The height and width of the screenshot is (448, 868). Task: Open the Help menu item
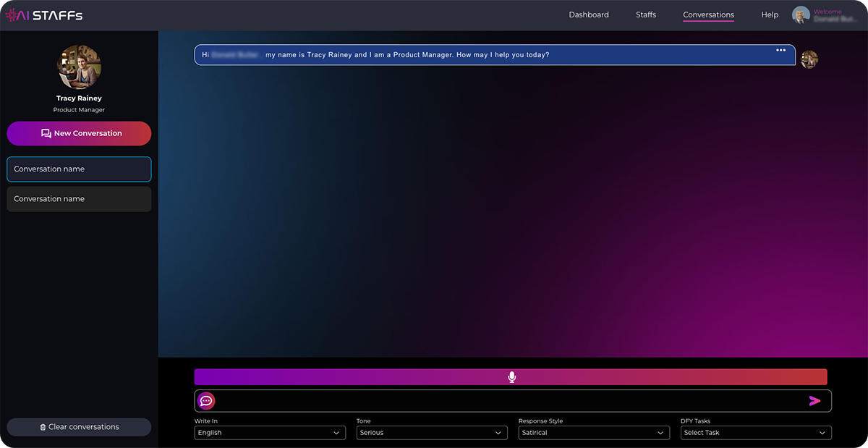coord(770,15)
